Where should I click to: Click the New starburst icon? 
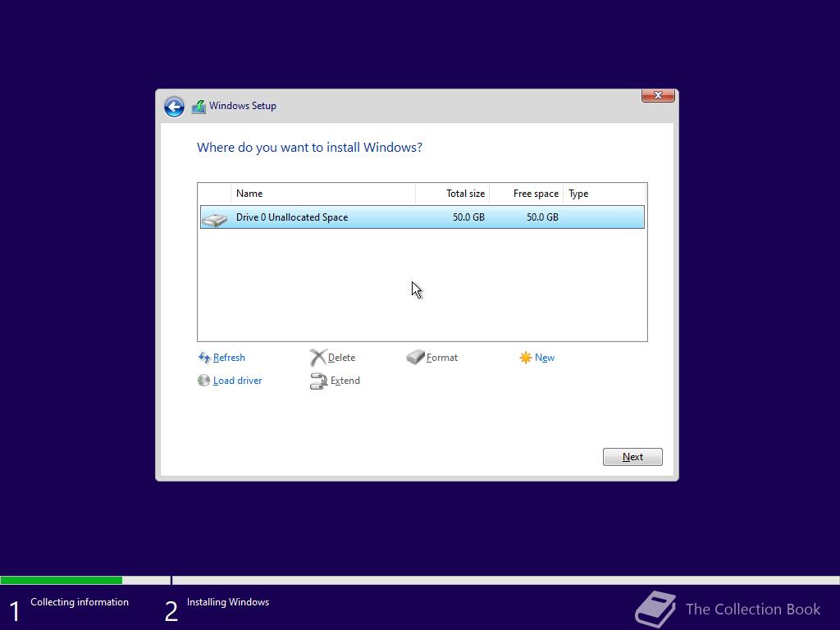tap(526, 358)
